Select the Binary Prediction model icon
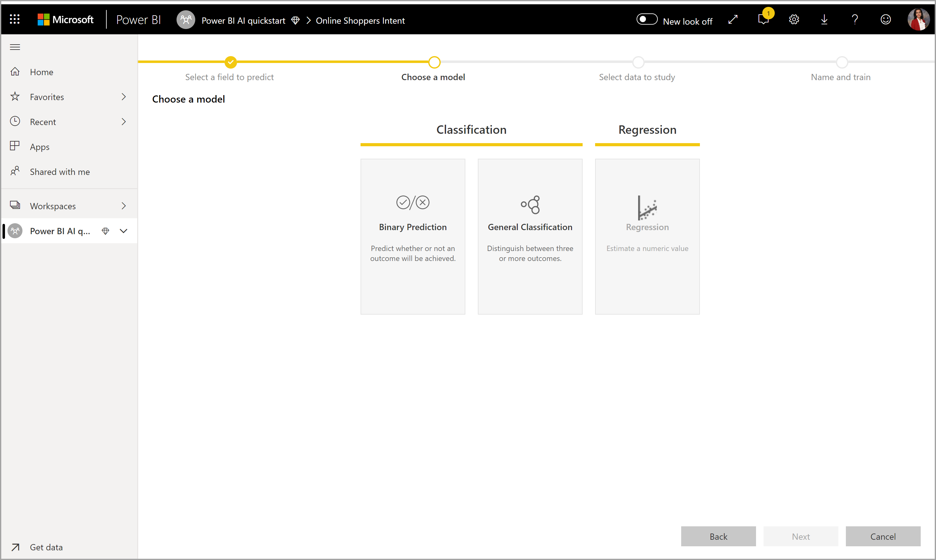Viewport: 936px width, 560px height. (x=413, y=203)
